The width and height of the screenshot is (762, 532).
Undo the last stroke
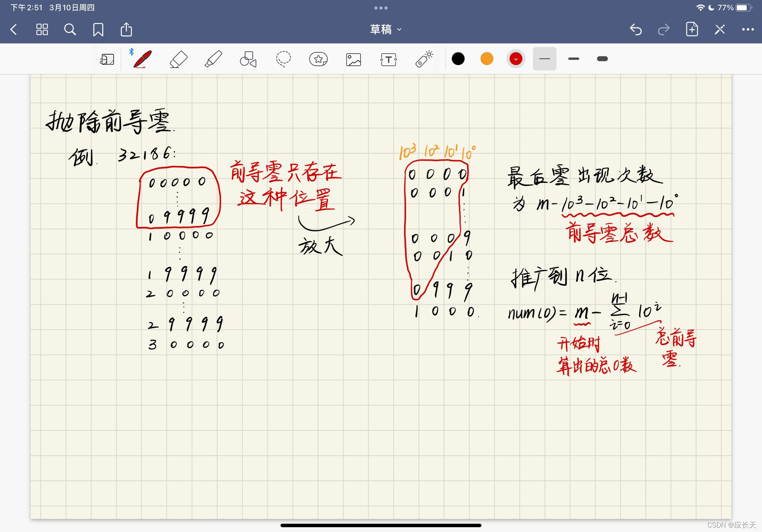[635, 29]
